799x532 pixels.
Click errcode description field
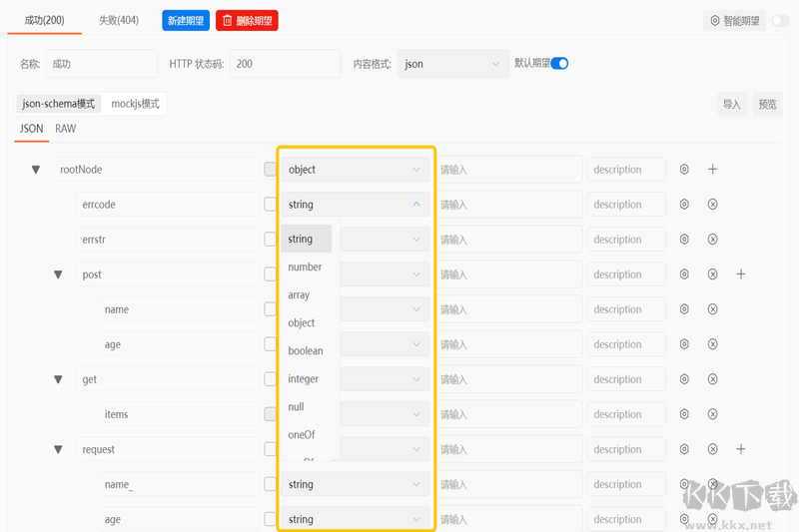click(x=626, y=205)
